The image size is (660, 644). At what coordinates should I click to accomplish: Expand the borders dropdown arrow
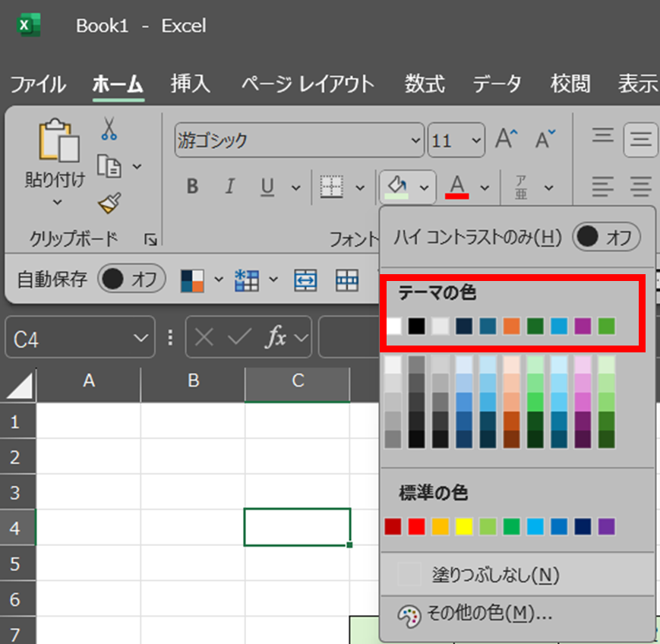(361, 187)
